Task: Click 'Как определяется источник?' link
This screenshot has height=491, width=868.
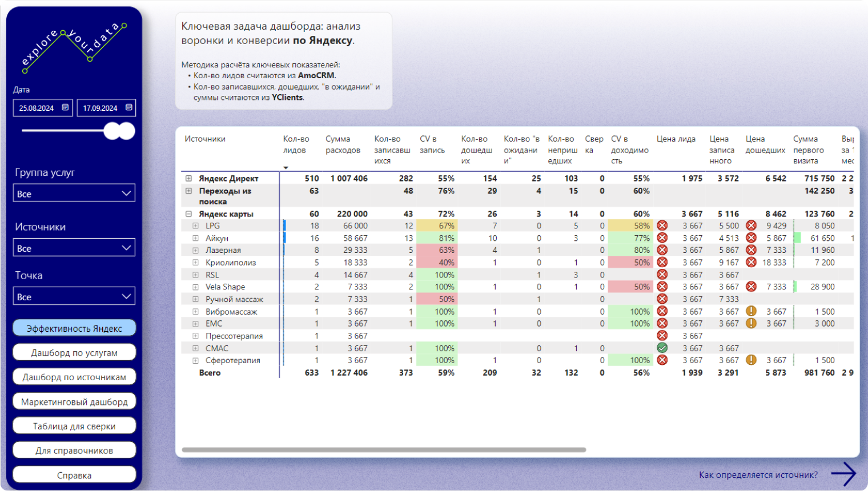Action: click(758, 474)
